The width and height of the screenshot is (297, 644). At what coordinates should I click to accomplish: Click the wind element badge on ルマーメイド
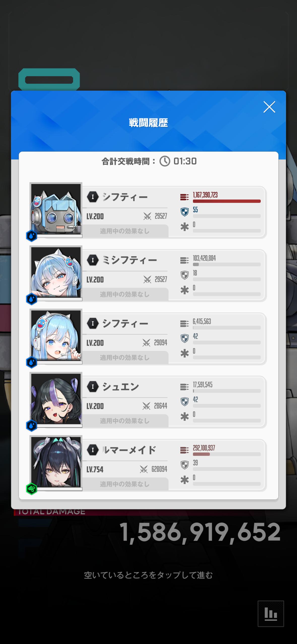[31, 489]
